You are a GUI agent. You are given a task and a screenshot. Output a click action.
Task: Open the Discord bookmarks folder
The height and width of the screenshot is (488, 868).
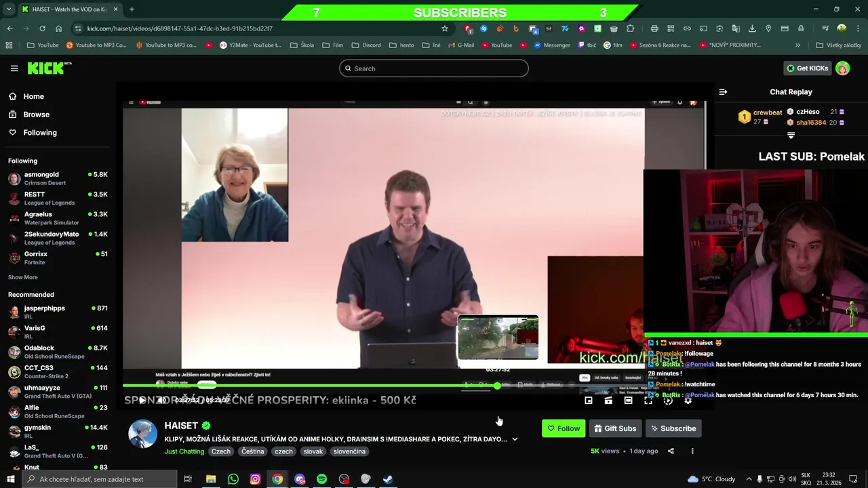(366, 45)
